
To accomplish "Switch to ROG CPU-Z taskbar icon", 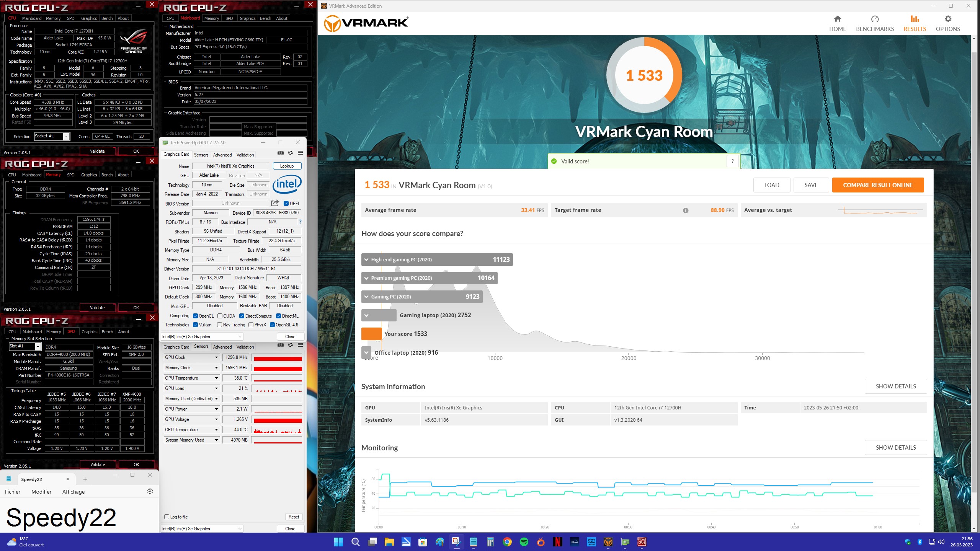I will (x=642, y=542).
